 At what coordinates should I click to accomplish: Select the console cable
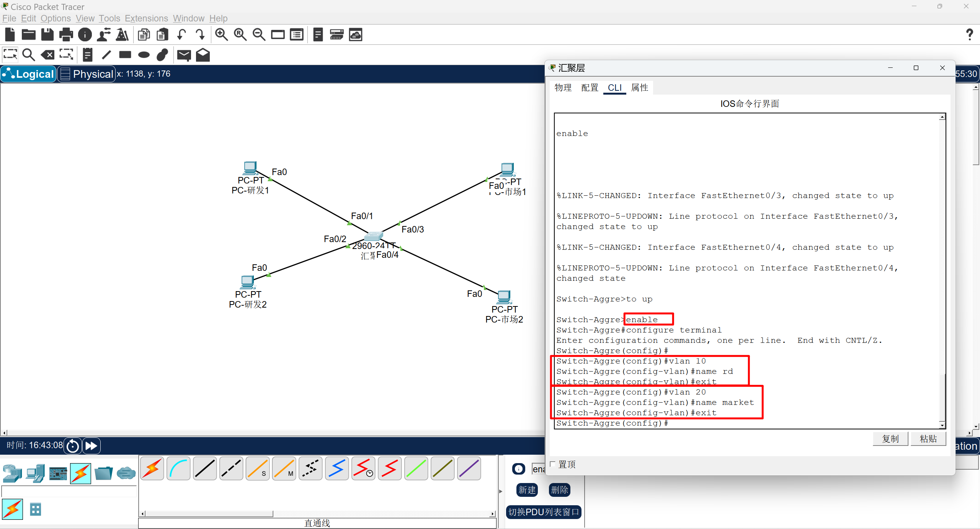click(178, 468)
